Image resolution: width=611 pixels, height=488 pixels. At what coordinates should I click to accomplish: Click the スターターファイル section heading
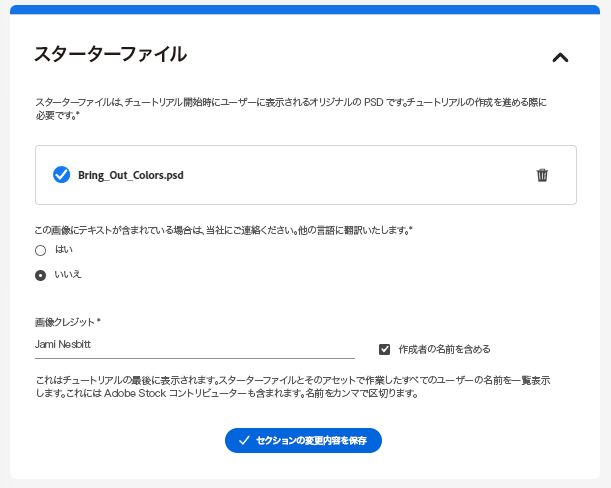point(110,55)
